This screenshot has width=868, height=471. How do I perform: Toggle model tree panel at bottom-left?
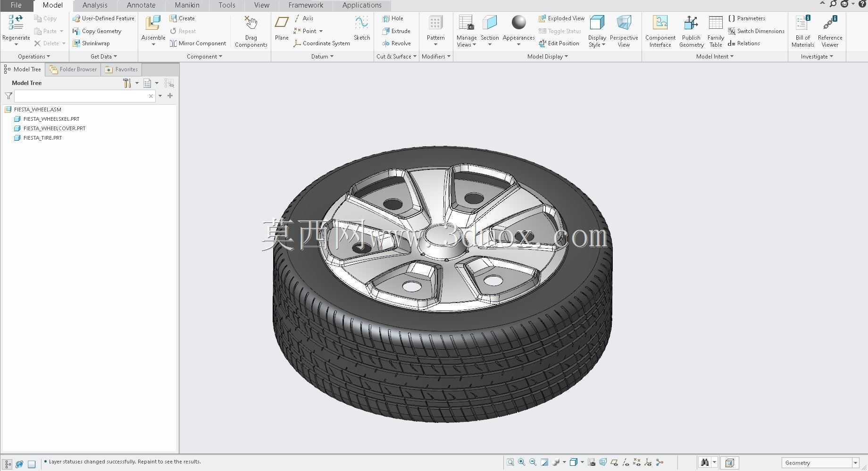click(x=8, y=464)
